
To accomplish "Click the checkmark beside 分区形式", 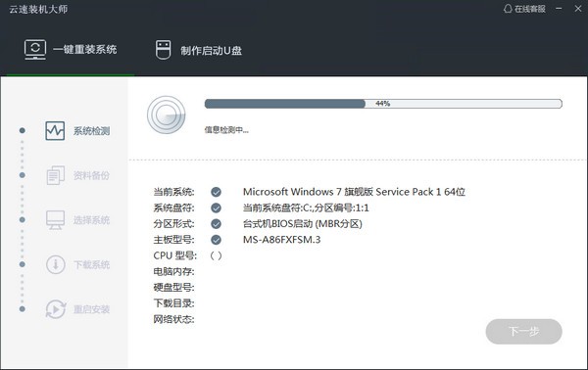I will 216,224.
